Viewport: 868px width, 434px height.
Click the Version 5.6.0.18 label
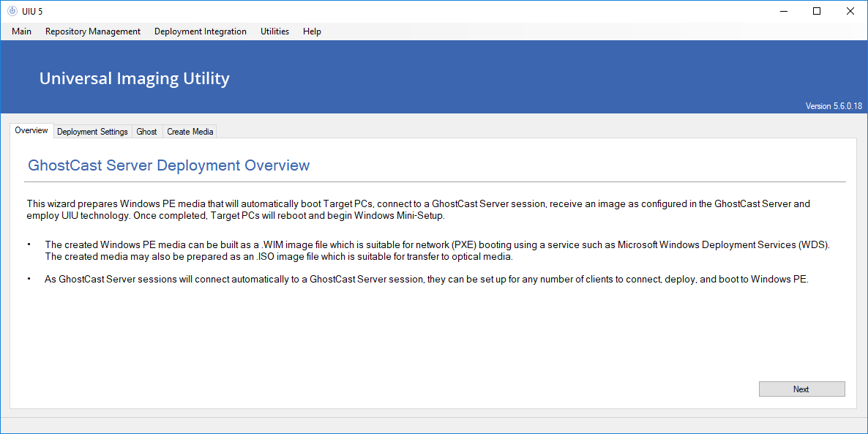[834, 106]
